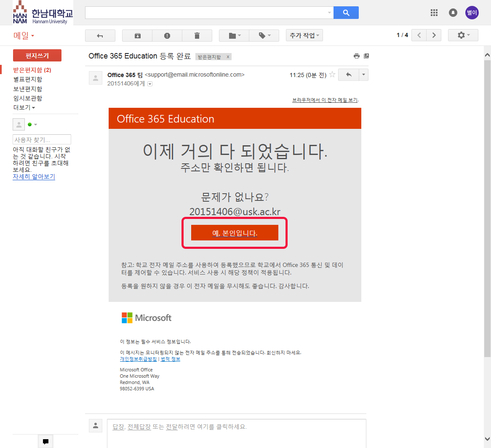Click the 전체답장 link in the reply box
Screen dimensions: 491x448
pyautogui.click(x=139, y=427)
